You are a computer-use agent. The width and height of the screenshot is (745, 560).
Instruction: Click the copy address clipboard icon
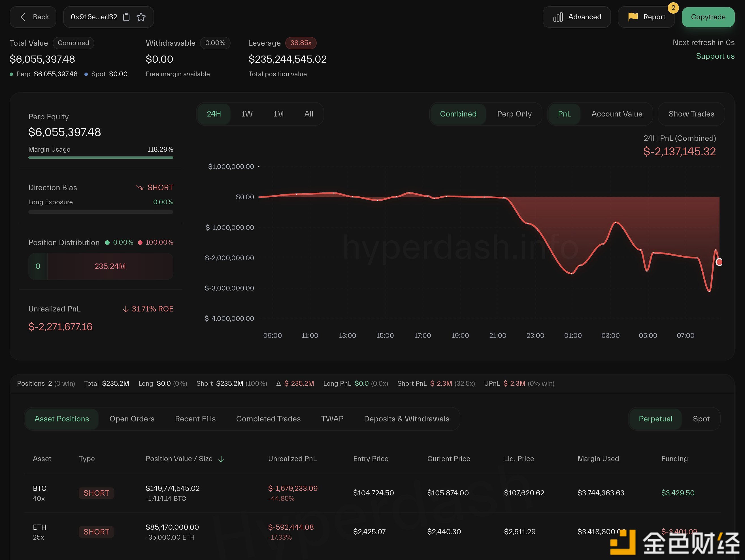point(126,17)
